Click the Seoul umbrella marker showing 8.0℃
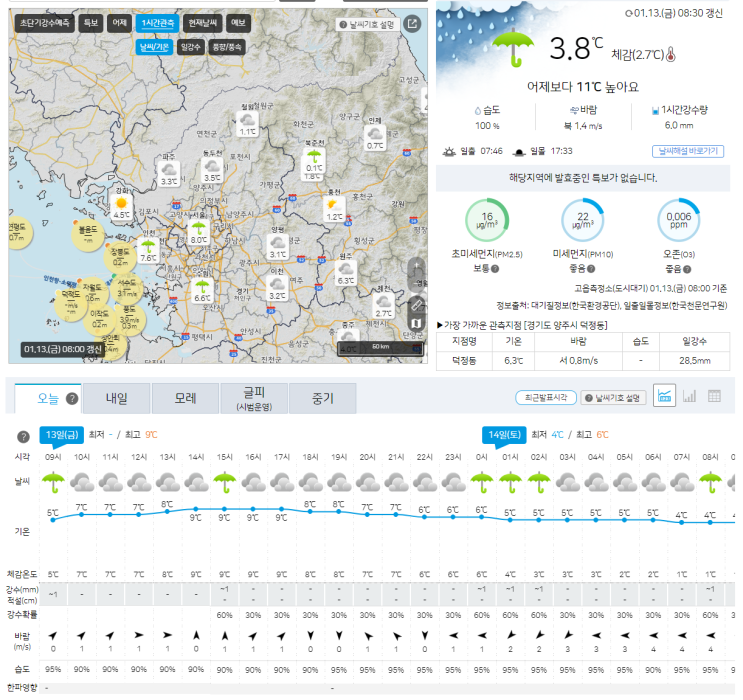743x700 pixels. (198, 232)
